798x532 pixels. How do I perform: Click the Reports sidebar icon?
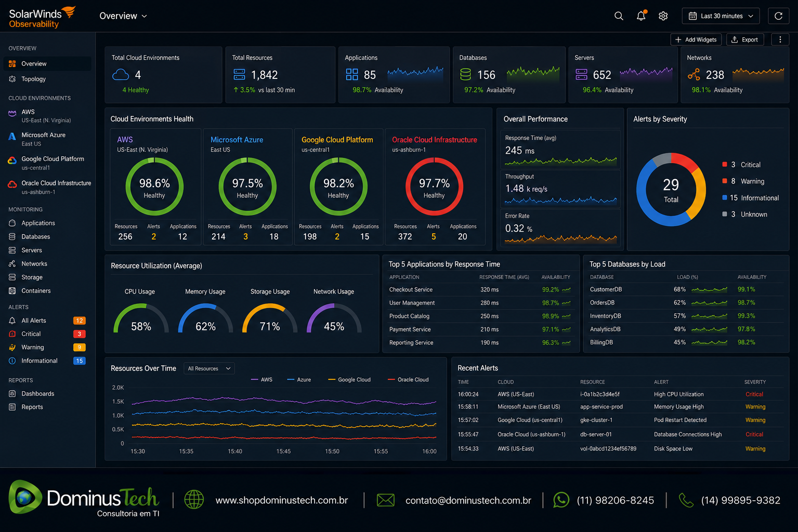(12, 407)
